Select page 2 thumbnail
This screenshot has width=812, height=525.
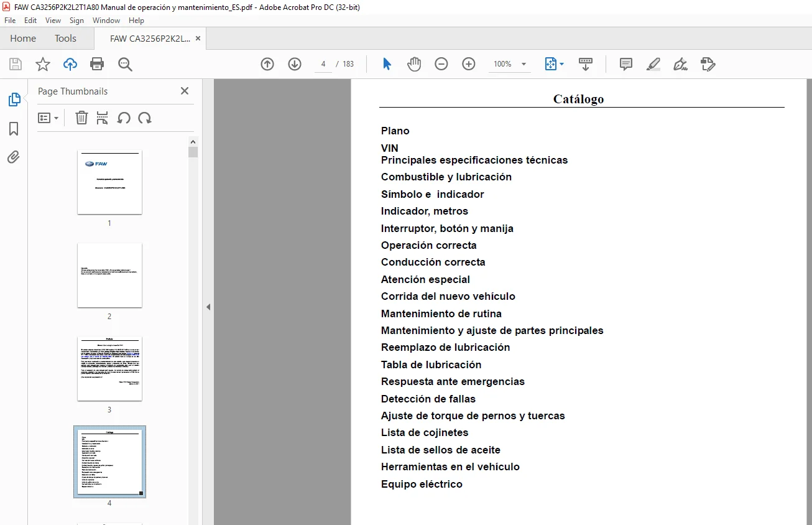[x=109, y=276]
